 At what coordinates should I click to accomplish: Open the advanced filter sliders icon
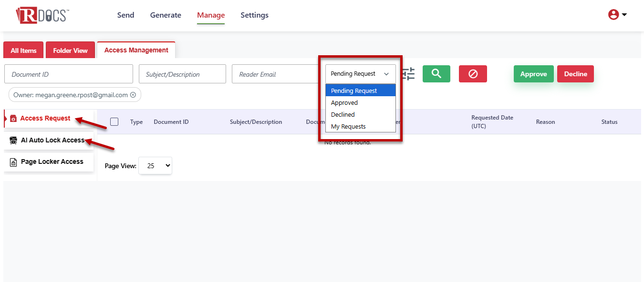(x=408, y=74)
